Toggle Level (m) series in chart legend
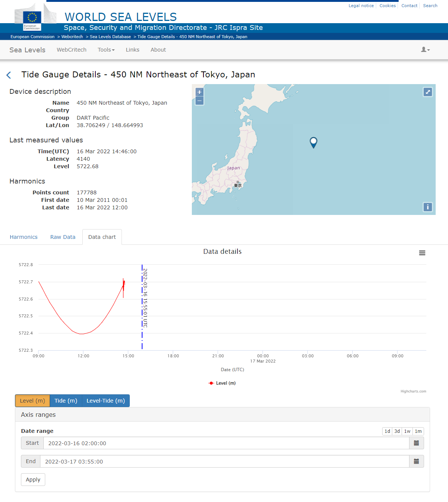 tap(222, 383)
